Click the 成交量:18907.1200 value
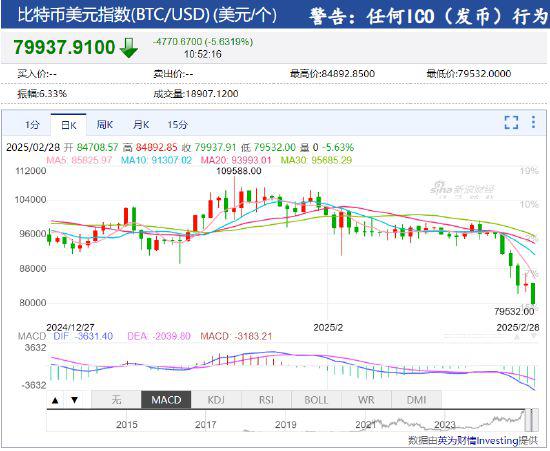Image resolution: width=550 pixels, height=451 pixels. (x=196, y=94)
